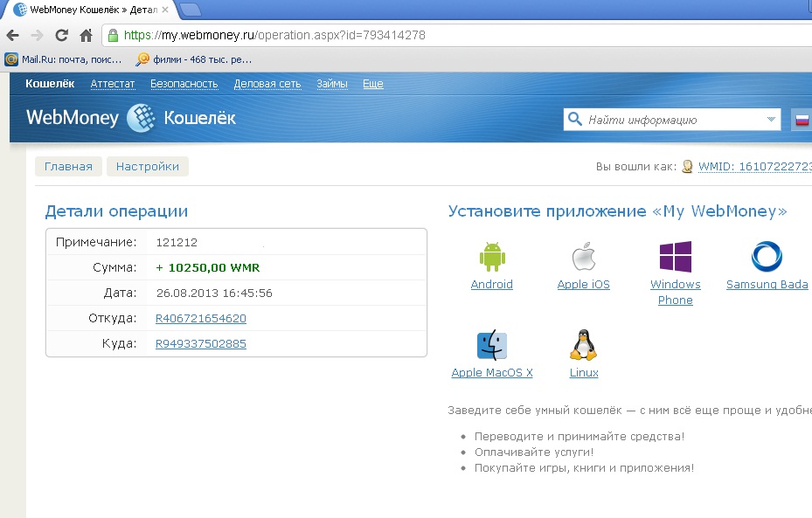This screenshot has height=518, width=812.
Task: Go back using browser back arrow
Action: point(13,35)
